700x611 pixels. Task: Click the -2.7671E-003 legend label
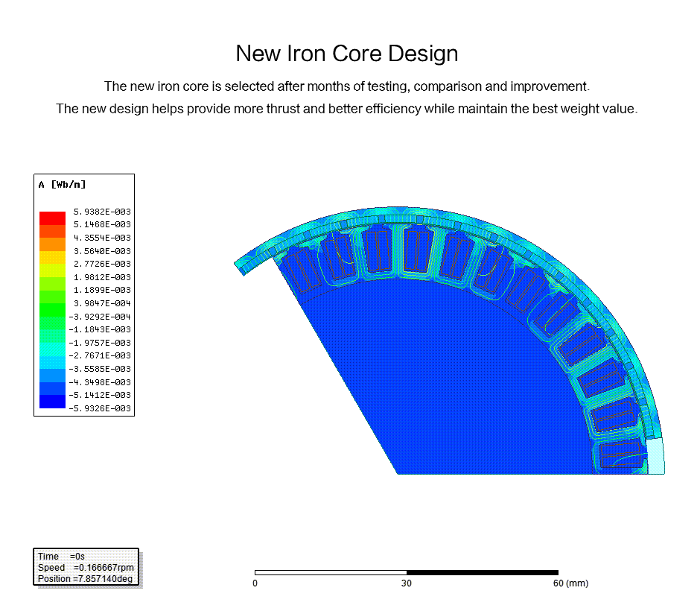[x=101, y=355]
